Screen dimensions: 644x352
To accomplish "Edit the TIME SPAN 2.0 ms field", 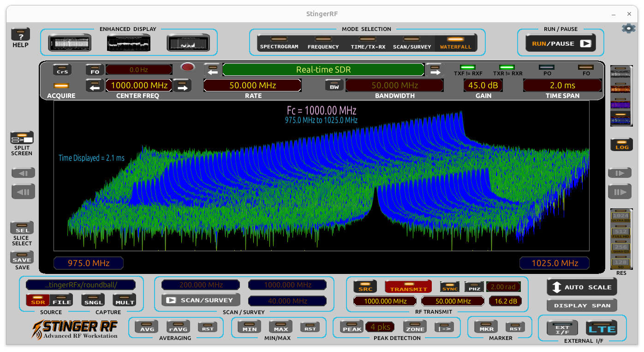I will coord(562,85).
